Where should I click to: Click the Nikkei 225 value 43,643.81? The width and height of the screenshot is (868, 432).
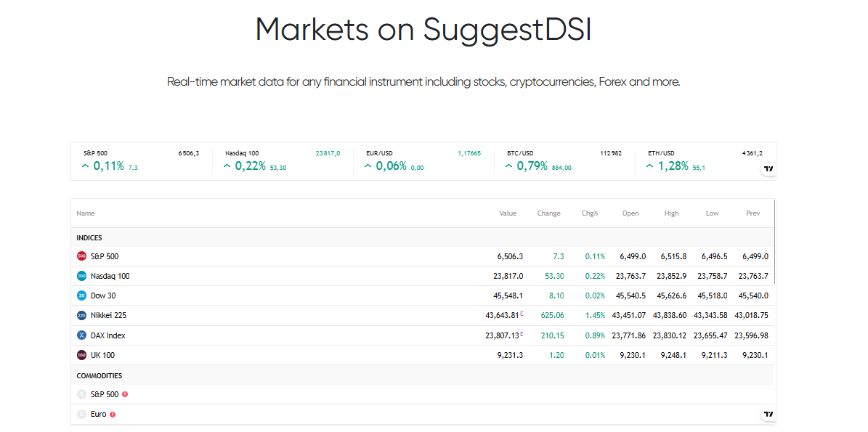click(502, 315)
